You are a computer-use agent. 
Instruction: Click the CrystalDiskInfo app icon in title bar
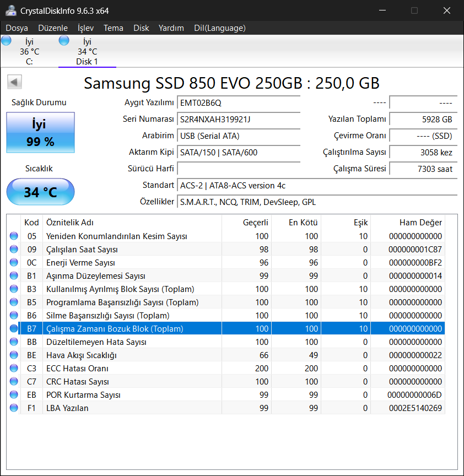(10, 10)
